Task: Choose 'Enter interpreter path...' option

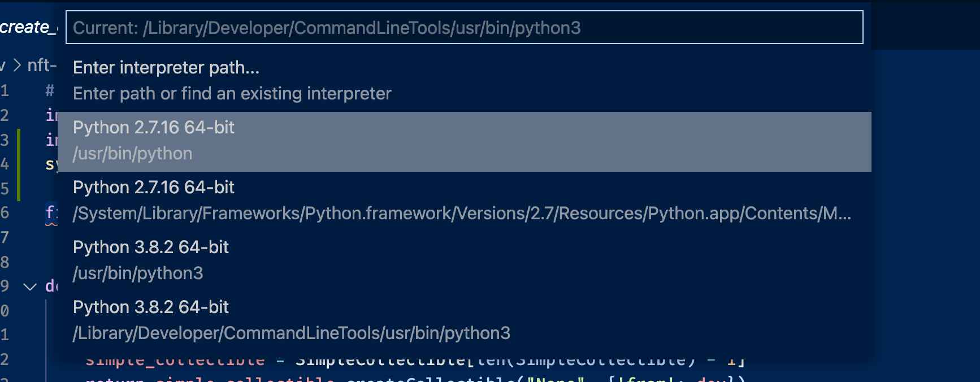Action: (464, 80)
